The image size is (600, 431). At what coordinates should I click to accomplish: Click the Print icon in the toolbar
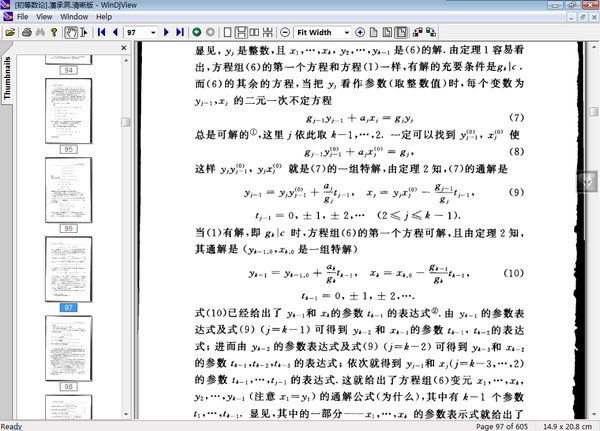click(26, 33)
